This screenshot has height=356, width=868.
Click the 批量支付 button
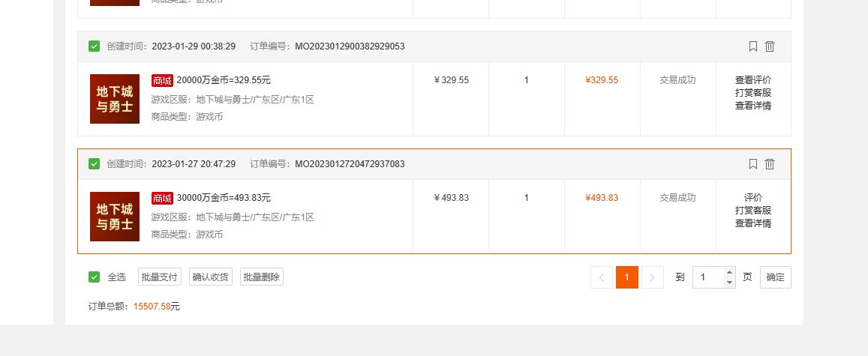point(160,277)
